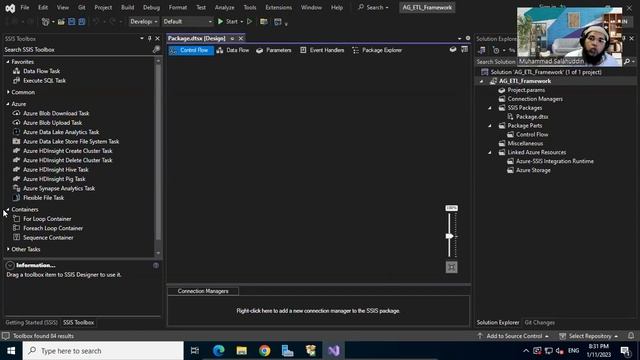This screenshot has width=640, height=360.
Task: Click Start Without Debugging arrow icon
Action: (249, 22)
